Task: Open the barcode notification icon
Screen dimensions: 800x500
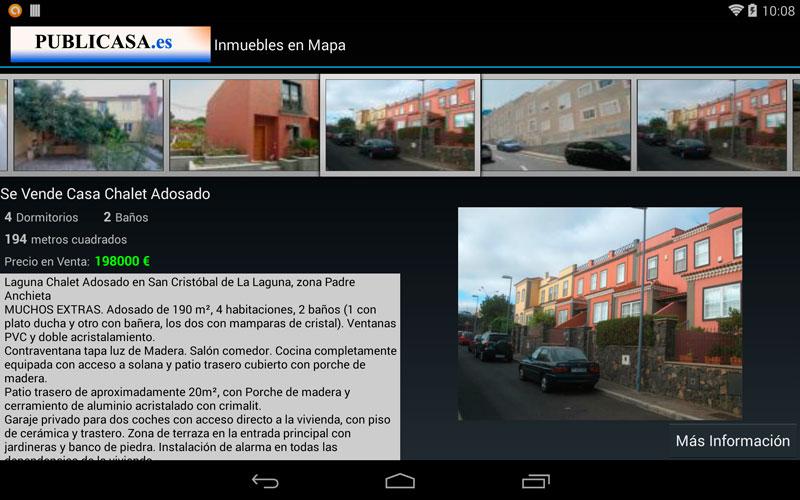Action: pos(35,10)
